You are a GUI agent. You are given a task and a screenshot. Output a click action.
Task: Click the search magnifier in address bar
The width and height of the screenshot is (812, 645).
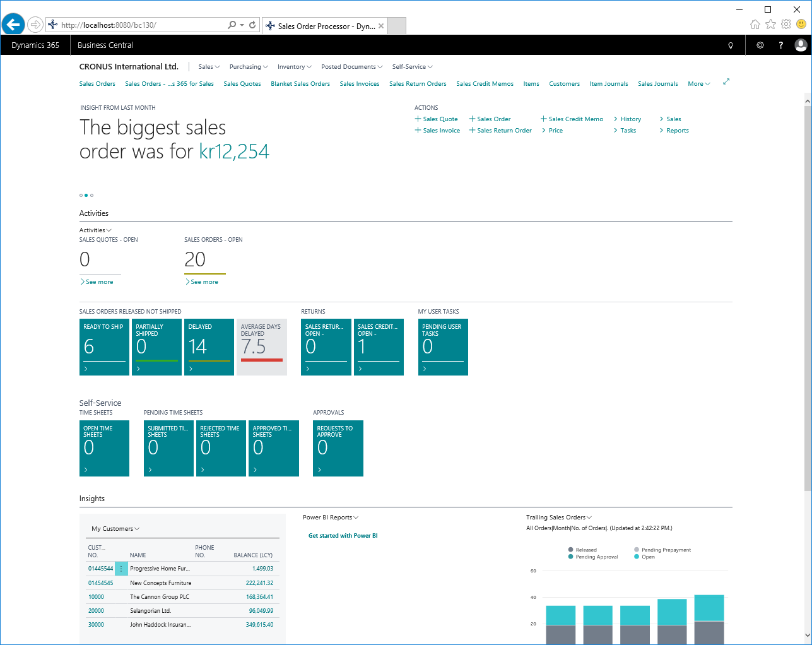coord(232,25)
